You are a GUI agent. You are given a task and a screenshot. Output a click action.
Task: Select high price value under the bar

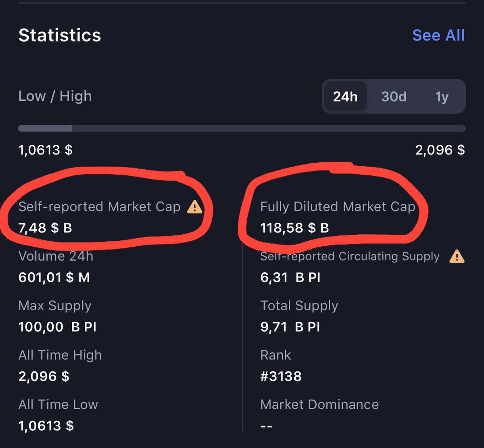point(440,150)
